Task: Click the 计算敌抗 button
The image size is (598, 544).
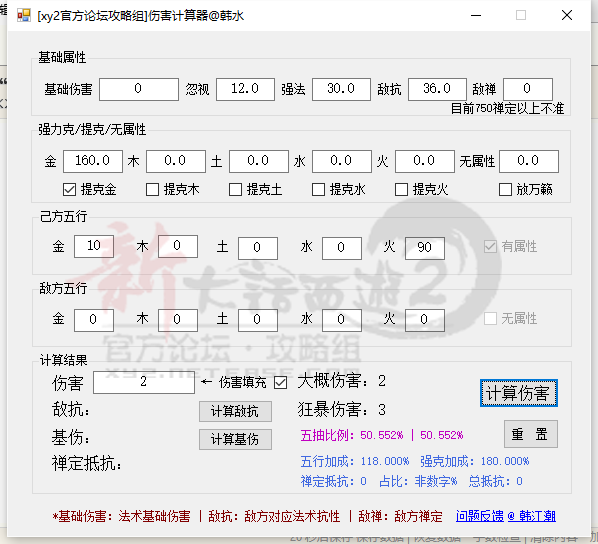Action: coord(235,411)
